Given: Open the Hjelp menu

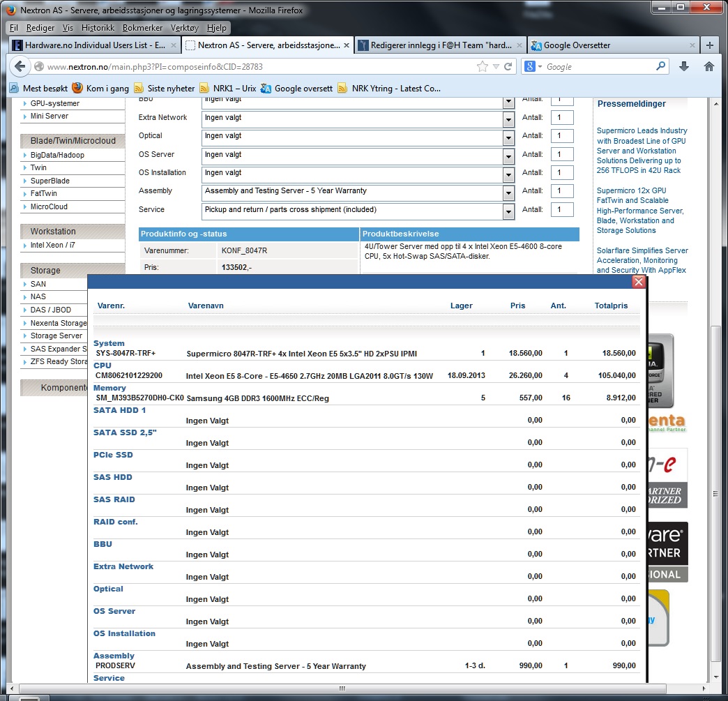Looking at the screenshot, I should click(216, 28).
